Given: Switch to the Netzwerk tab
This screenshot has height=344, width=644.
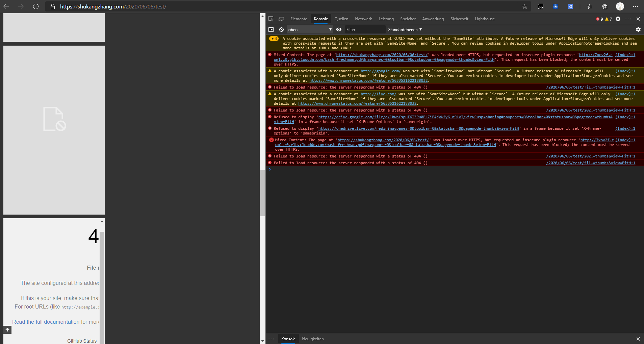Looking at the screenshot, I should point(363,19).
